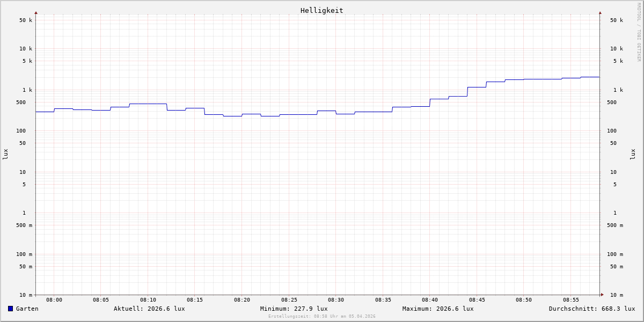Viewport: 644px width, 322px height.
Task: Click the 08:55 time axis label
Action: 570,300
